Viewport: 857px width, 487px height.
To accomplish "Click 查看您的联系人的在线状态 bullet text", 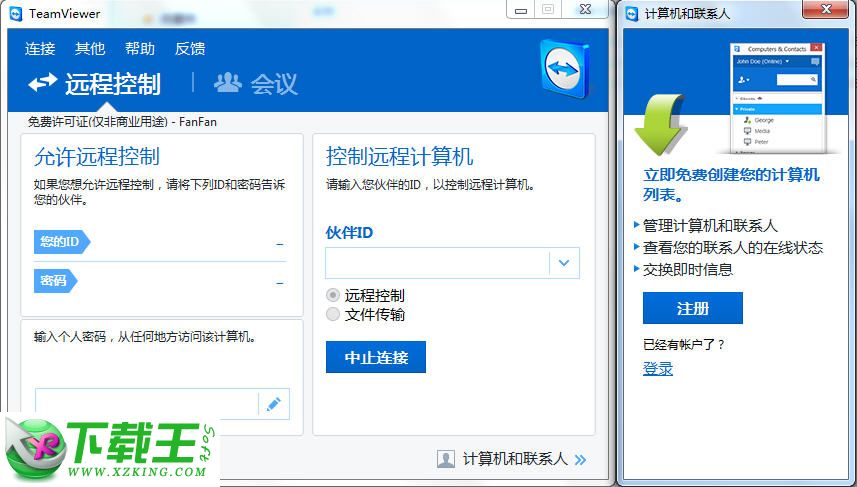I will pyautogui.click(x=732, y=248).
